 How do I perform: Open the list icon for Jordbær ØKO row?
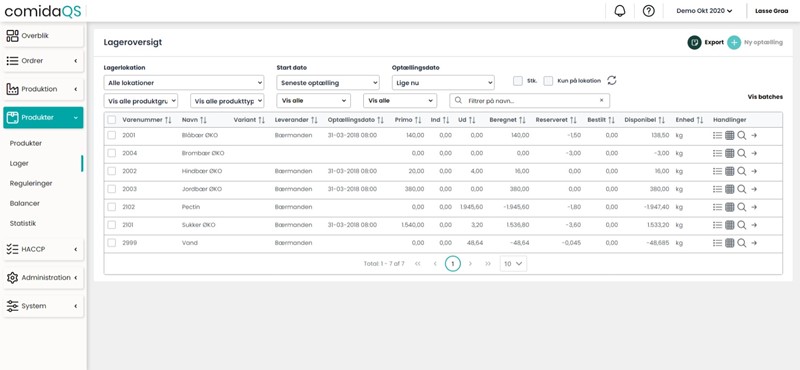[x=717, y=189]
